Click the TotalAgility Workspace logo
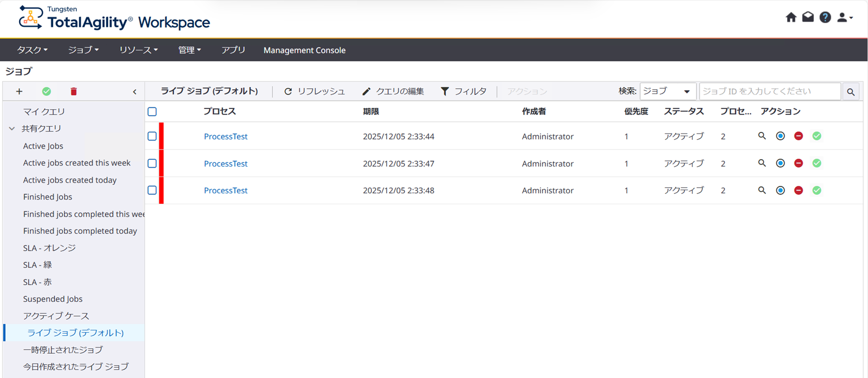This screenshot has height=378, width=868. click(x=114, y=18)
